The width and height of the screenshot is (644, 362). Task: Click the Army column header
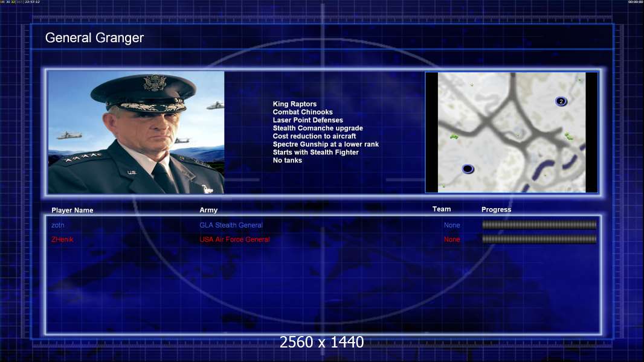[208, 210]
